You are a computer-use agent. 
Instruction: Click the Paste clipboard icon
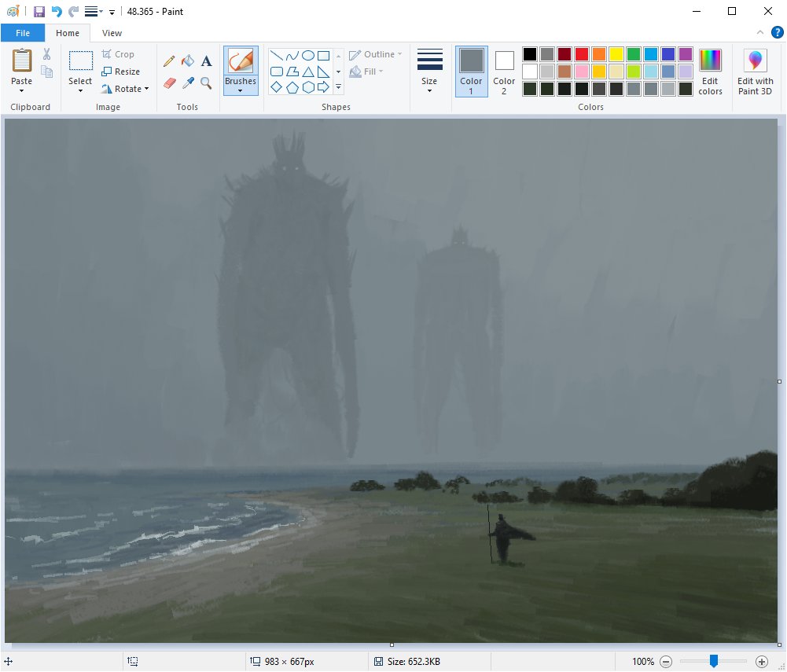coord(21,61)
